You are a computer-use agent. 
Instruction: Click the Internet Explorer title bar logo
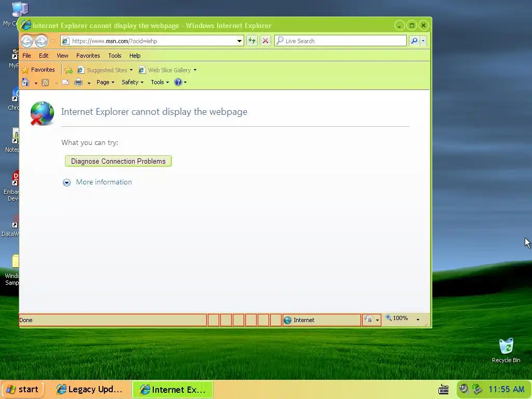click(x=26, y=25)
